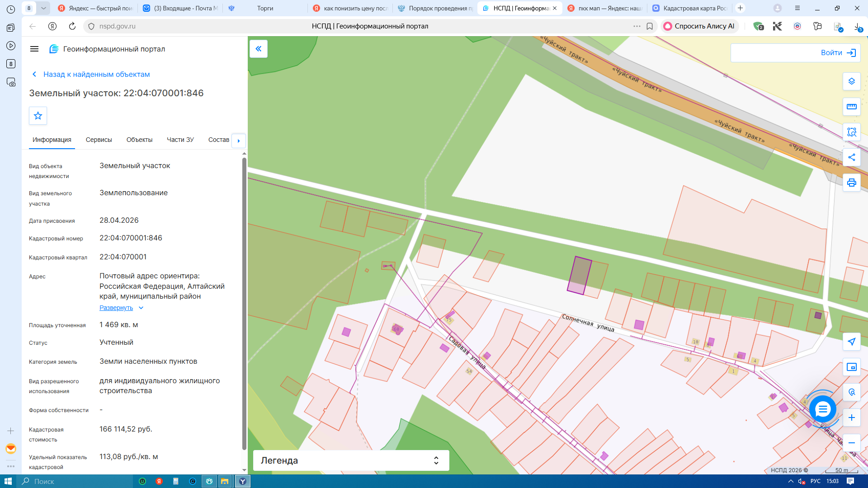Image resolution: width=868 pixels, height=488 pixels.
Task: Locate my position with arrow icon
Action: pos(852,342)
